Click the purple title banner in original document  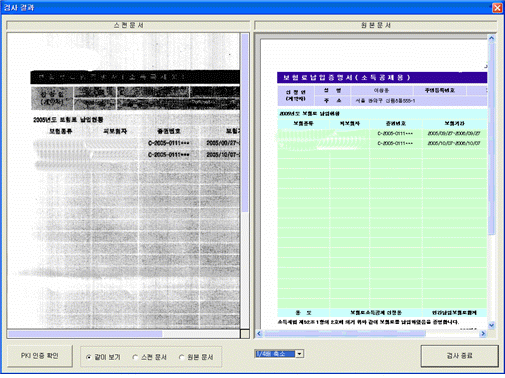pyautogui.click(x=382, y=78)
